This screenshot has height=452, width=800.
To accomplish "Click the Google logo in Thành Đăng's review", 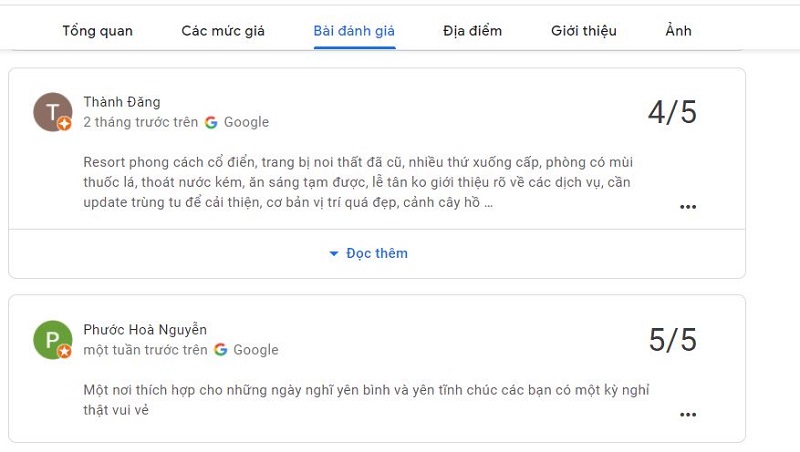I will 211,122.
